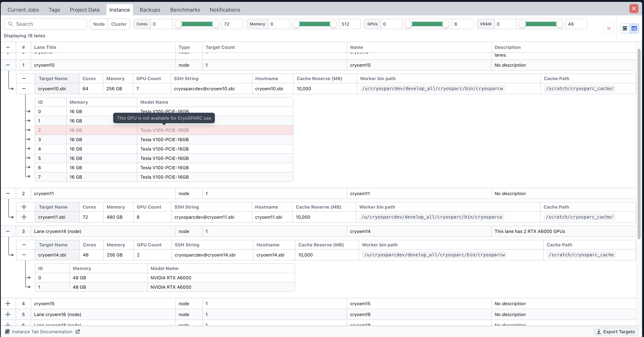644x337 pixels.
Task: Collapse all lanes using header minus icon
Action: (8, 47)
